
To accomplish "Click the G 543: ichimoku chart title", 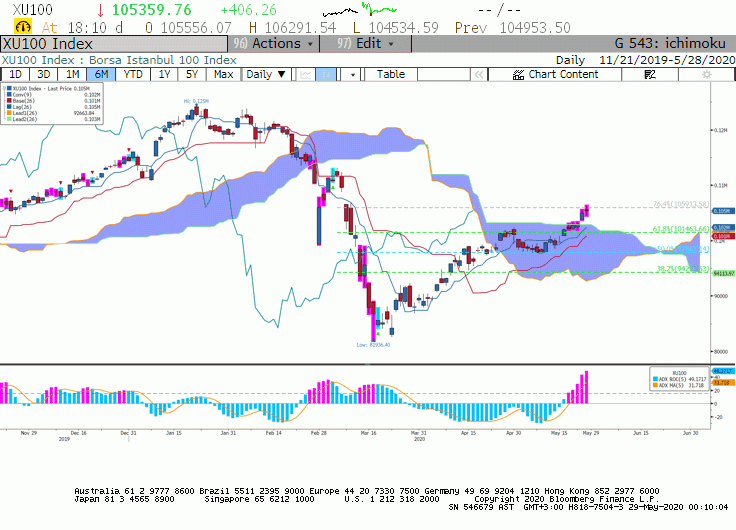I will pyautogui.click(x=670, y=44).
